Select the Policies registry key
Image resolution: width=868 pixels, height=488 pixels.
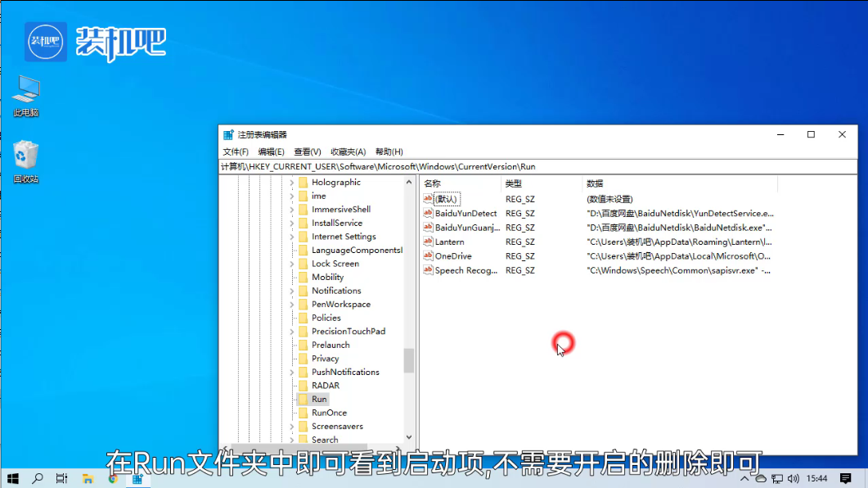pos(326,318)
